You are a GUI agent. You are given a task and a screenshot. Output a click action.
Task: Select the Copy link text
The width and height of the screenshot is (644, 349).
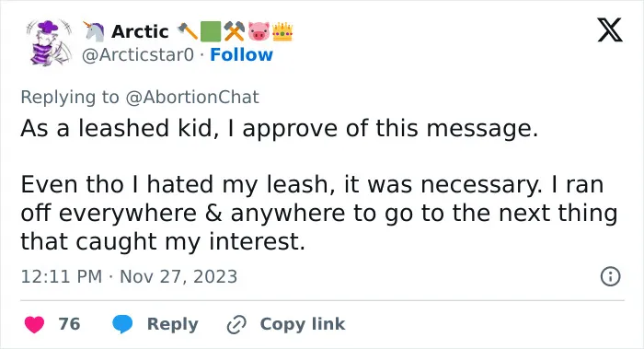(x=303, y=324)
